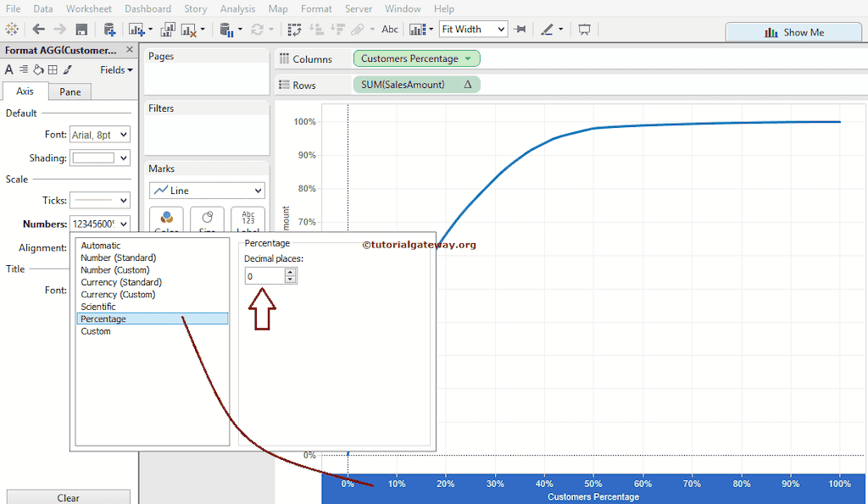Click the Format Font 'A' icon

[9, 70]
